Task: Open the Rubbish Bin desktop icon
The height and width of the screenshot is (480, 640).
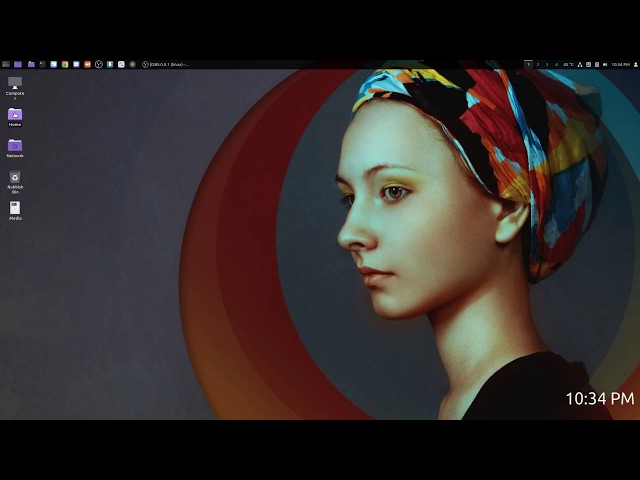Action: 15,182
